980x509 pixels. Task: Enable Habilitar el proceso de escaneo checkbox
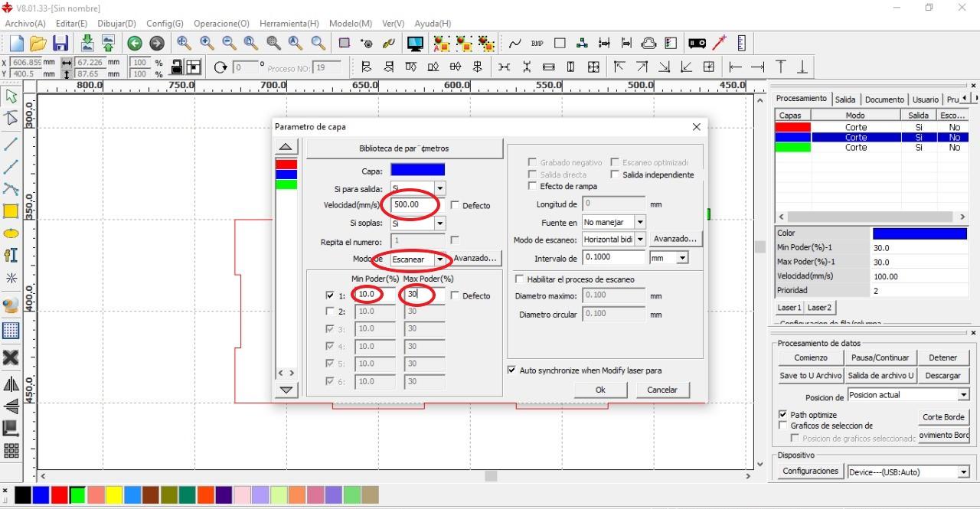(x=520, y=279)
